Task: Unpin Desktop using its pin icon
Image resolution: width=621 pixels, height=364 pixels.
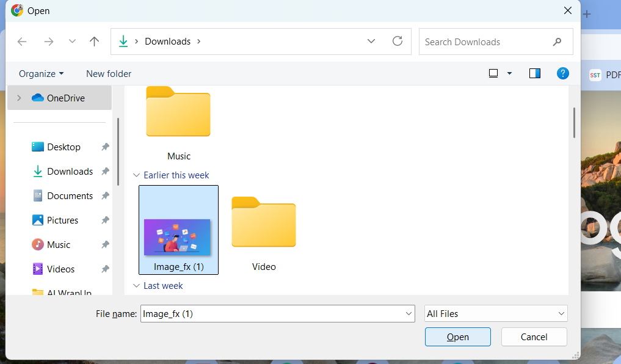Action: coord(104,147)
